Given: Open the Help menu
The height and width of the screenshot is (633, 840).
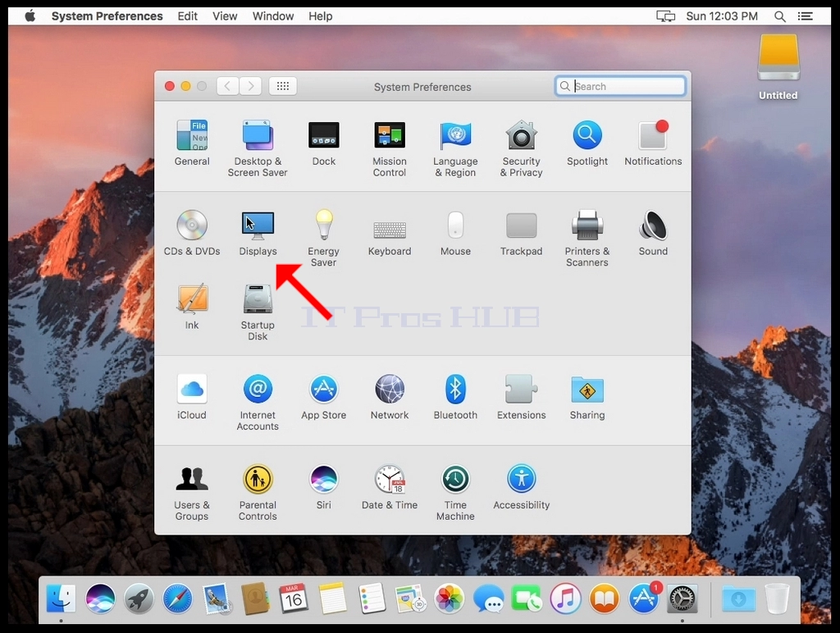Looking at the screenshot, I should click(321, 16).
